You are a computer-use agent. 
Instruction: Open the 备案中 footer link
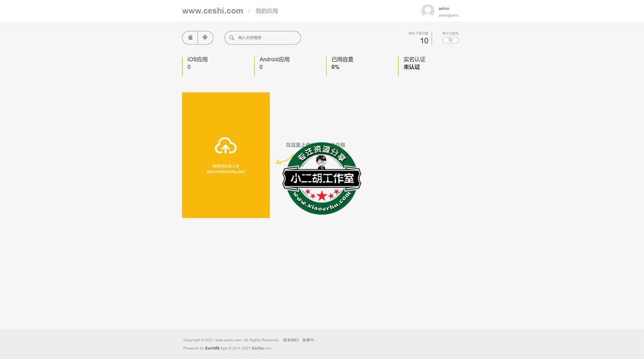pos(310,340)
